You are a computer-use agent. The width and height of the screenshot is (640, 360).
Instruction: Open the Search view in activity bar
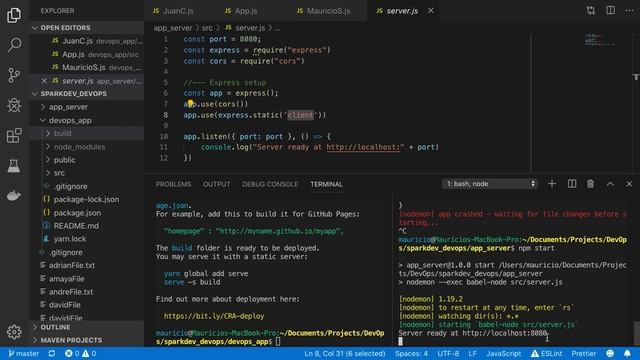point(14,45)
